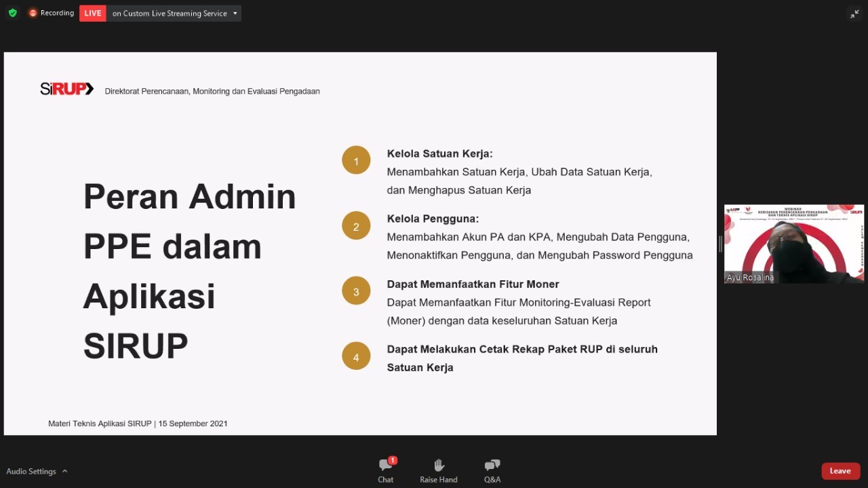Expand the caret next to Audio Settings

[65, 471]
